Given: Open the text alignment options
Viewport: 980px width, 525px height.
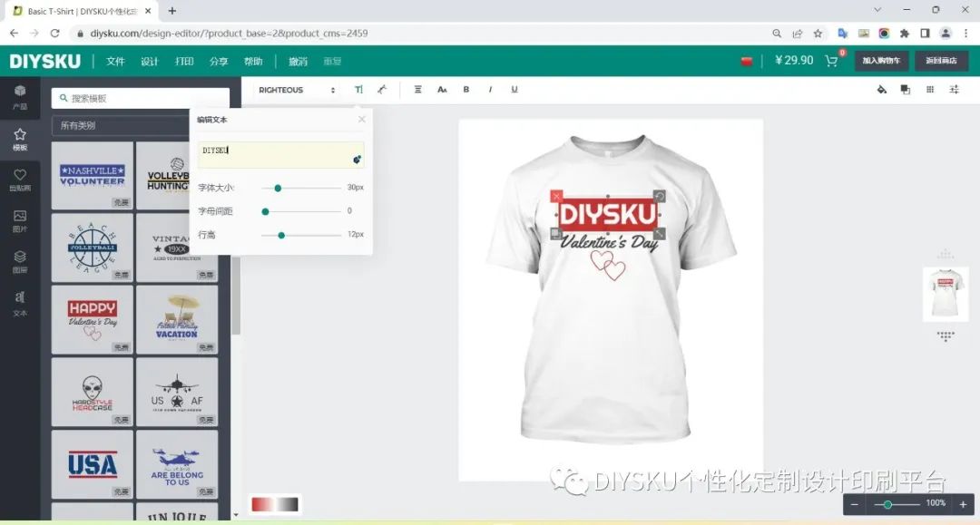Looking at the screenshot, I should coord(417,90).
